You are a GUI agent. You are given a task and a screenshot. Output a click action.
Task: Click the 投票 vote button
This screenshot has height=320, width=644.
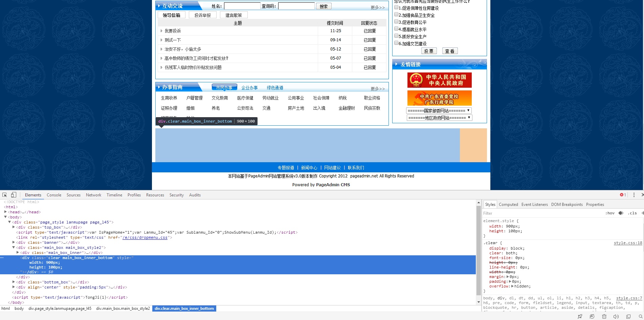tap(429, 51)
